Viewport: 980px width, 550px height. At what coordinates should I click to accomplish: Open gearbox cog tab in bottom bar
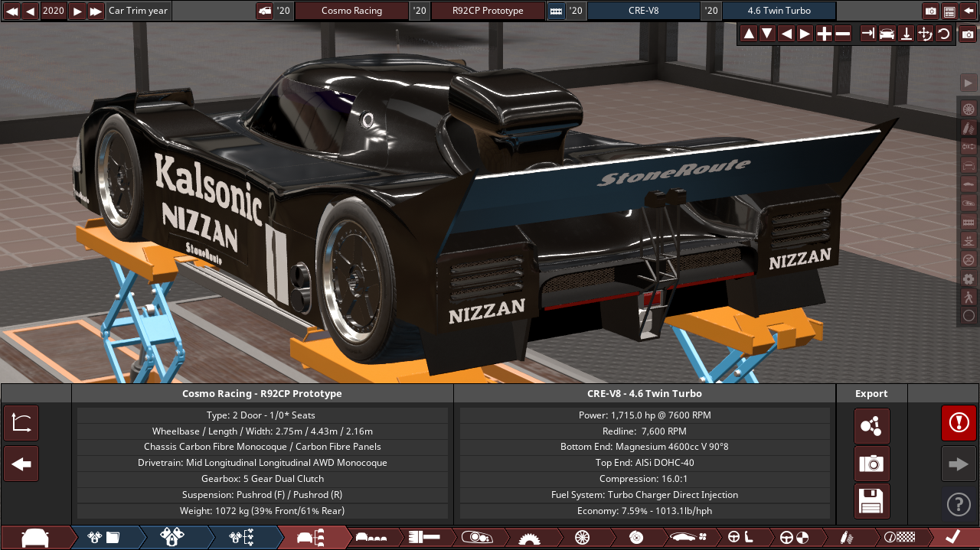click(528, 537)
